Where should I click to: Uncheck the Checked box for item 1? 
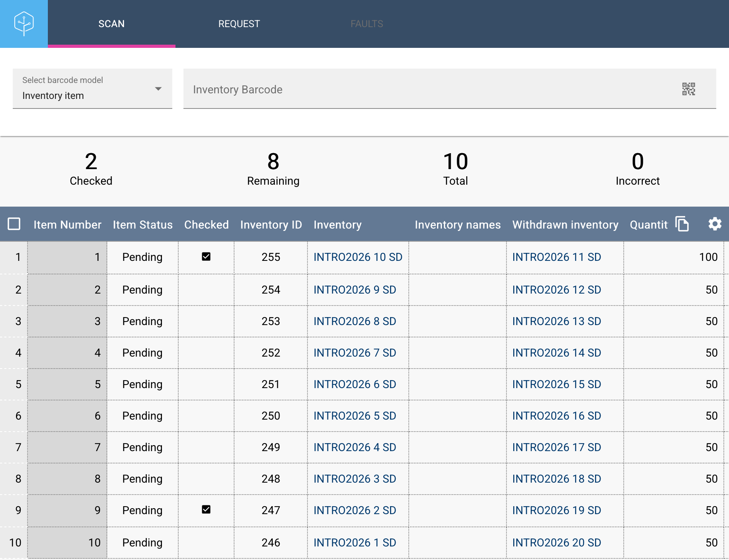click(206, 256)
